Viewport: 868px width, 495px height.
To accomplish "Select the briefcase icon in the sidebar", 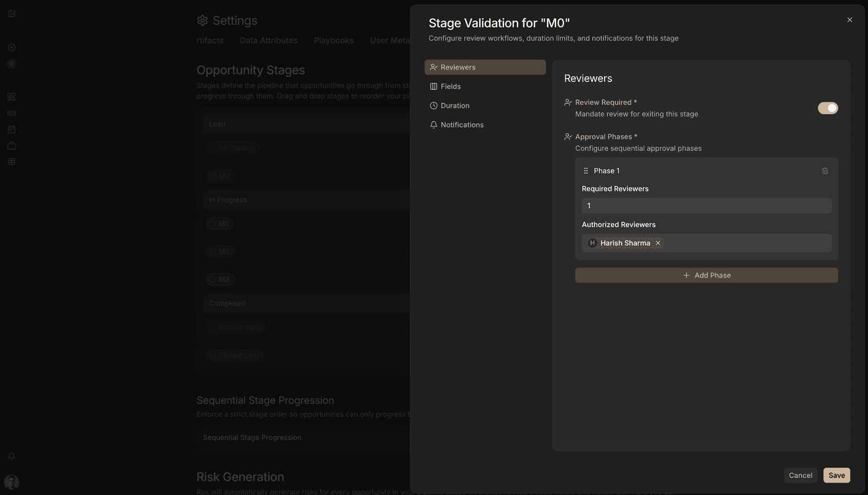I will point(11,145).
